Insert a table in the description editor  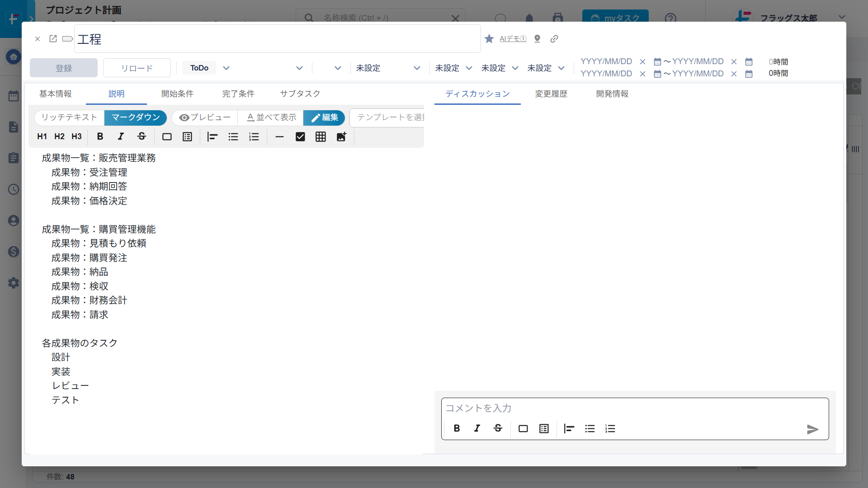[321, 136]
